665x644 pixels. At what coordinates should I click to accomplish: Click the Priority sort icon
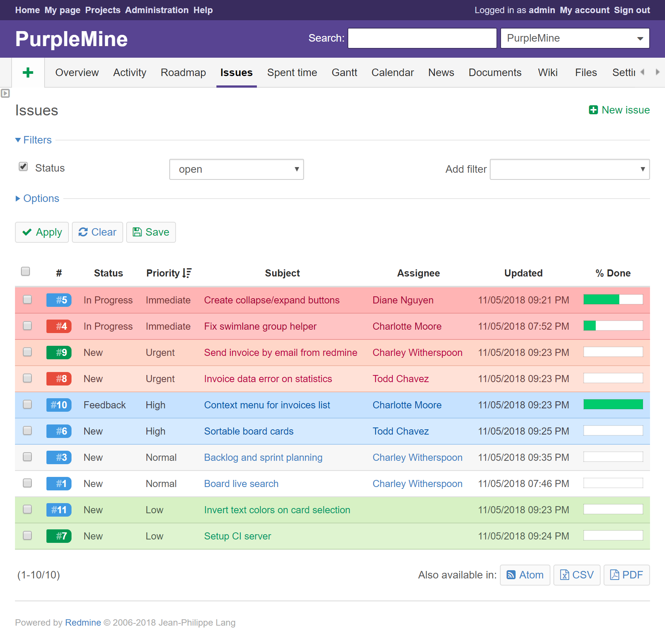tap(187, 273)
